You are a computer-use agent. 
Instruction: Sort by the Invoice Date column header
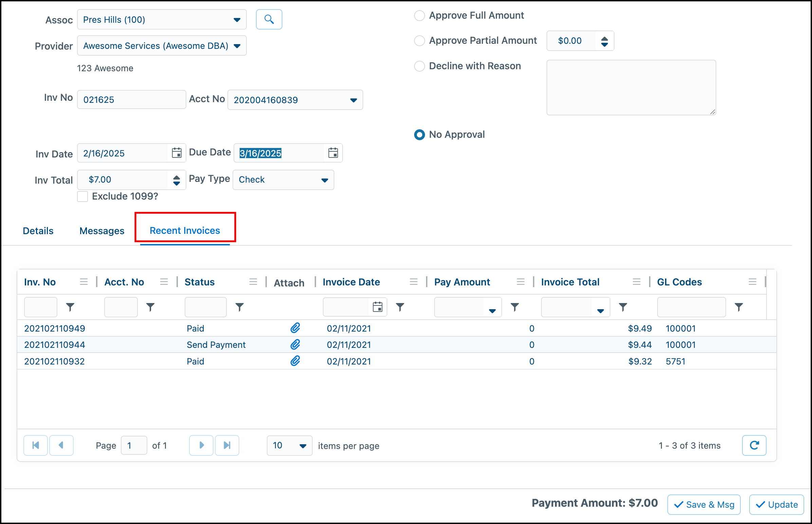351,282
